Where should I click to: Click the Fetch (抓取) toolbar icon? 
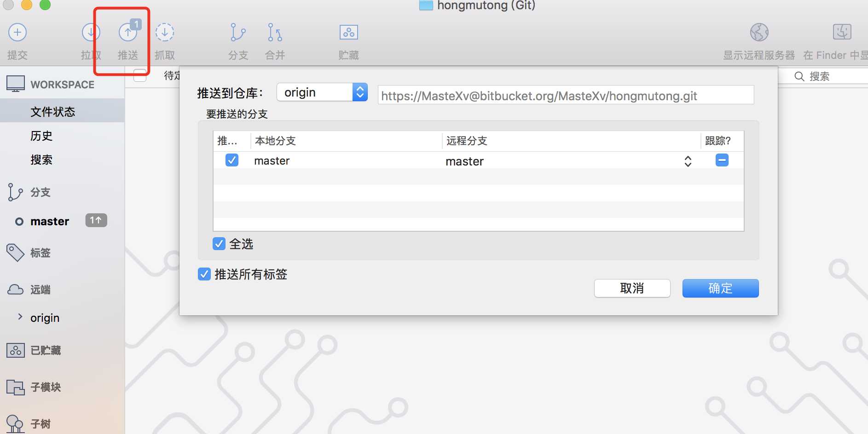point(165,32)
